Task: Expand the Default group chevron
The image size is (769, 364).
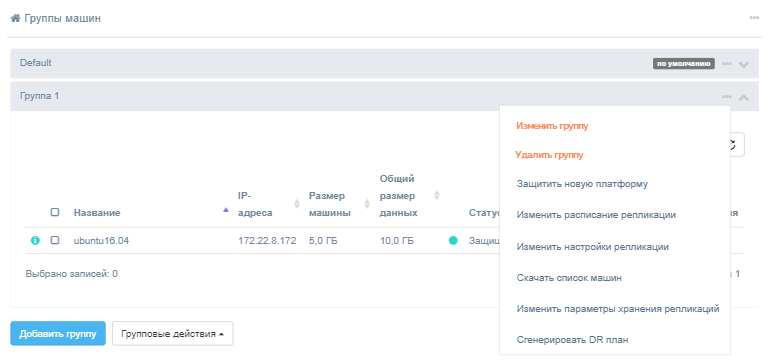Action: pyautogui.click(x=743, y=64)
